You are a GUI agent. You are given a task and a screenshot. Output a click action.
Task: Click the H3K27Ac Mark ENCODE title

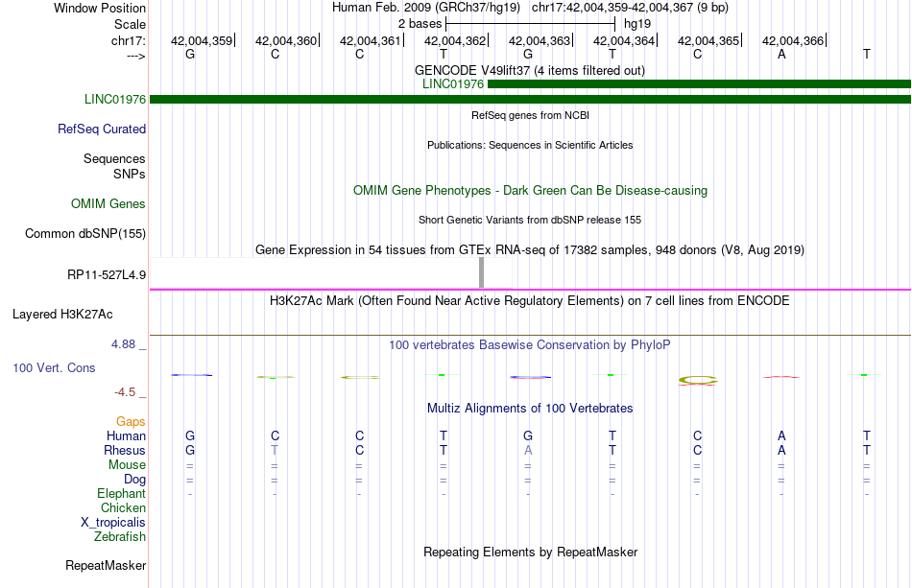point(530,301)
